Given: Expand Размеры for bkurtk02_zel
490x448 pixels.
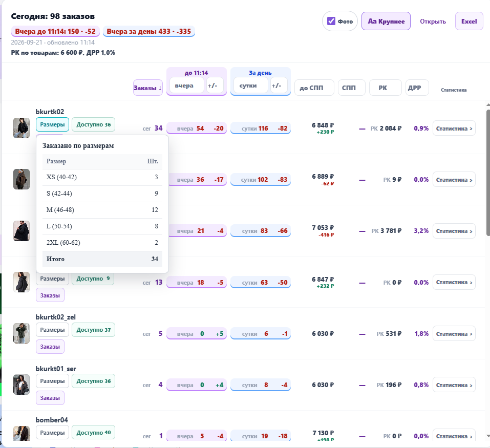Looking at the screenshot, I should pos(52,330).
